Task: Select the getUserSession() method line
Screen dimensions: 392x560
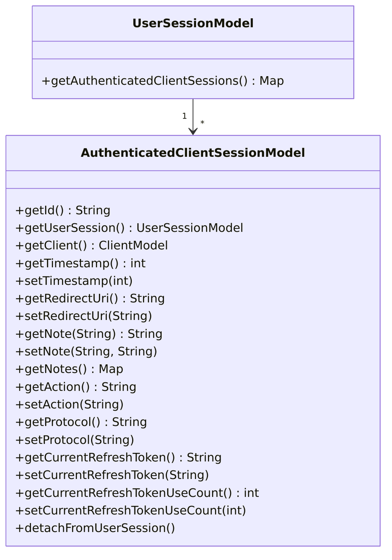Action: click(129, 228)
